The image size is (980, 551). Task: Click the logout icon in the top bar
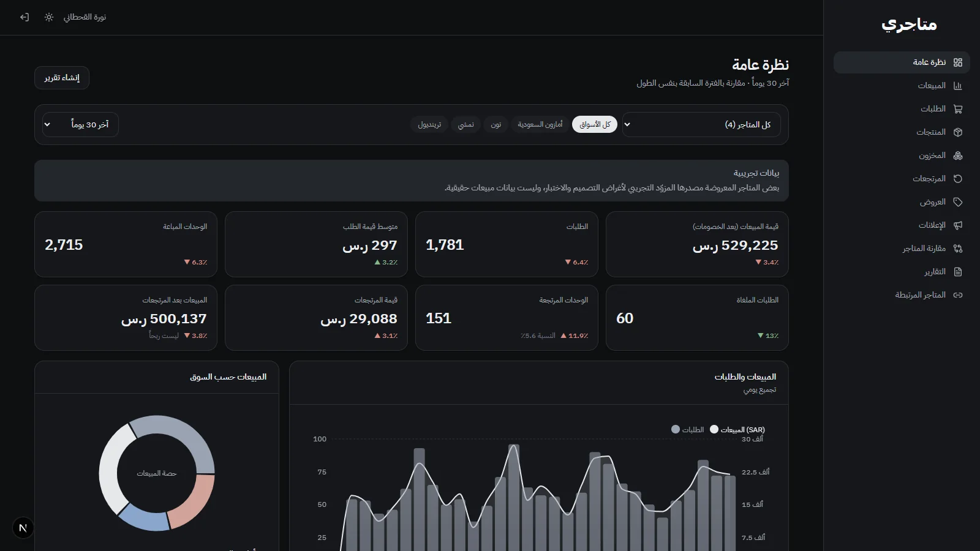(24, 17)
